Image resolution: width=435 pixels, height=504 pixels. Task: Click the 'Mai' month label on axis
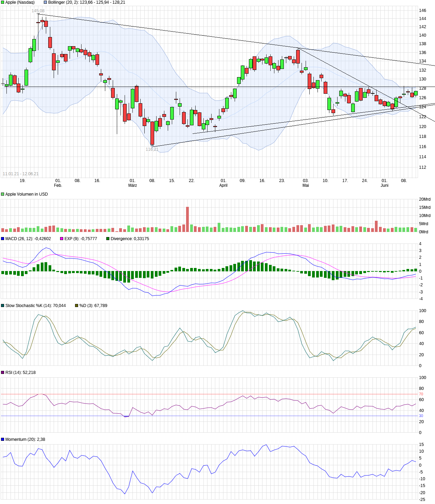[x=306, y=185]
